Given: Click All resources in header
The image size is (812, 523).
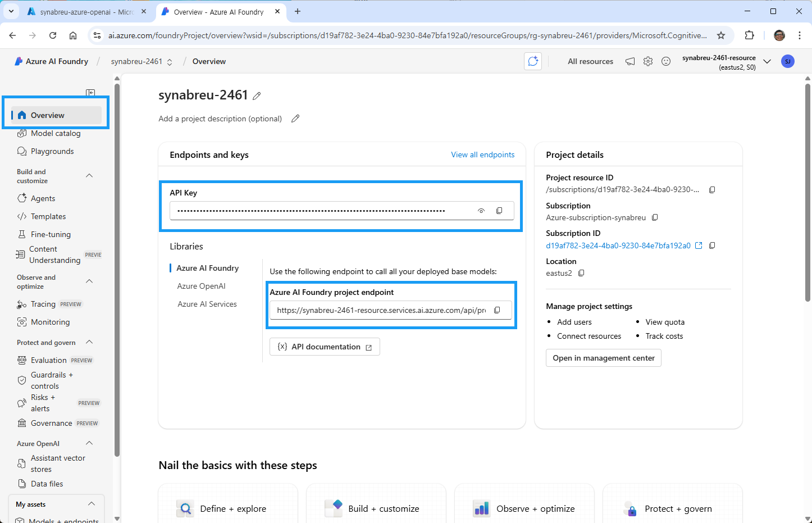Looking at the screenshot, I should tap(590, 61).
